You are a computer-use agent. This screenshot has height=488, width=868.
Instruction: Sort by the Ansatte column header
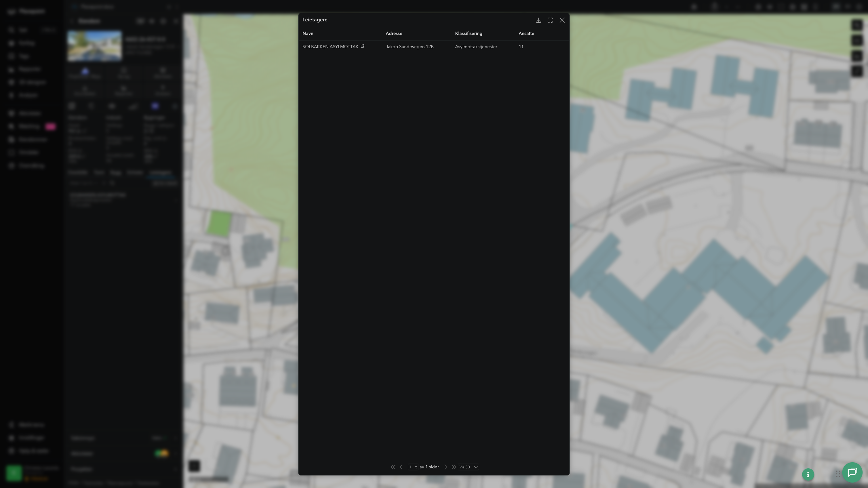click(526, 34)
